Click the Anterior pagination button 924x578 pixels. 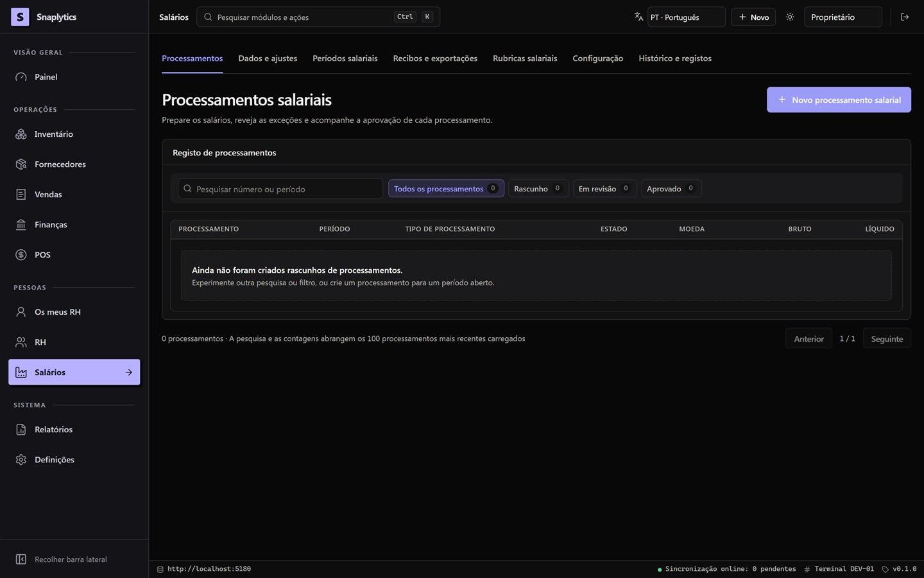click(x=809, y=338)
